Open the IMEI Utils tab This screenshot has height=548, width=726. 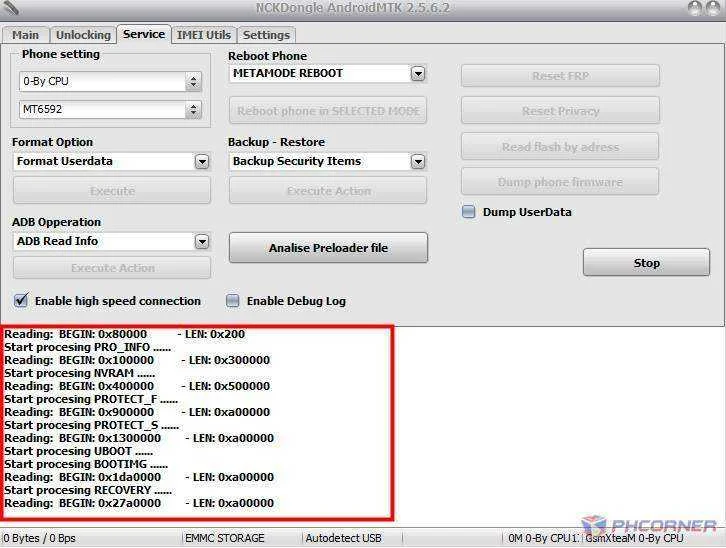click(x=204, y=35)
